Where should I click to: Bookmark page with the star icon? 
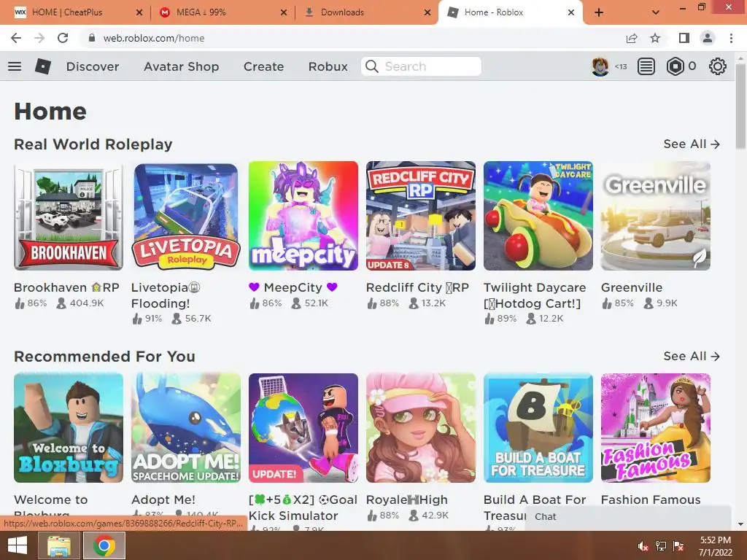click(655, 38)
